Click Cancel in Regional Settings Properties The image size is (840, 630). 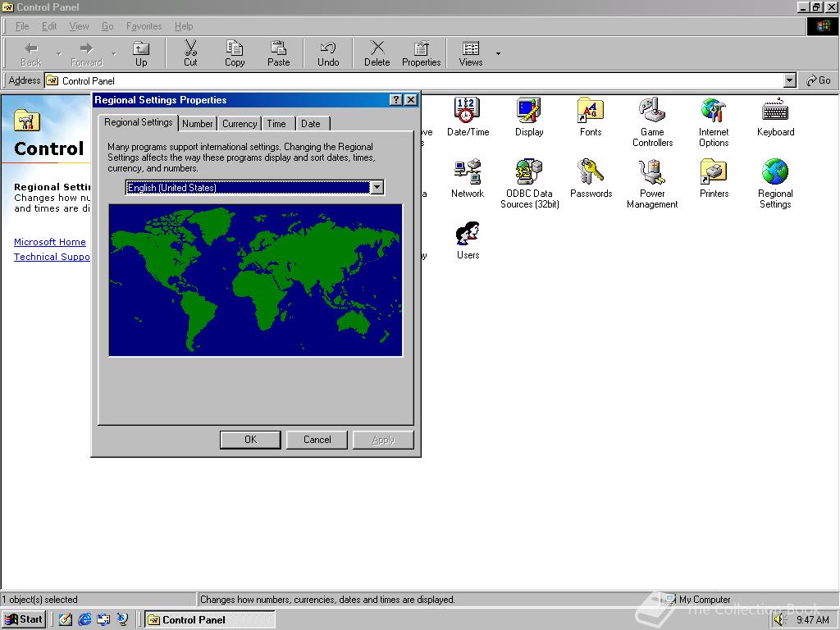pos(317,440)
